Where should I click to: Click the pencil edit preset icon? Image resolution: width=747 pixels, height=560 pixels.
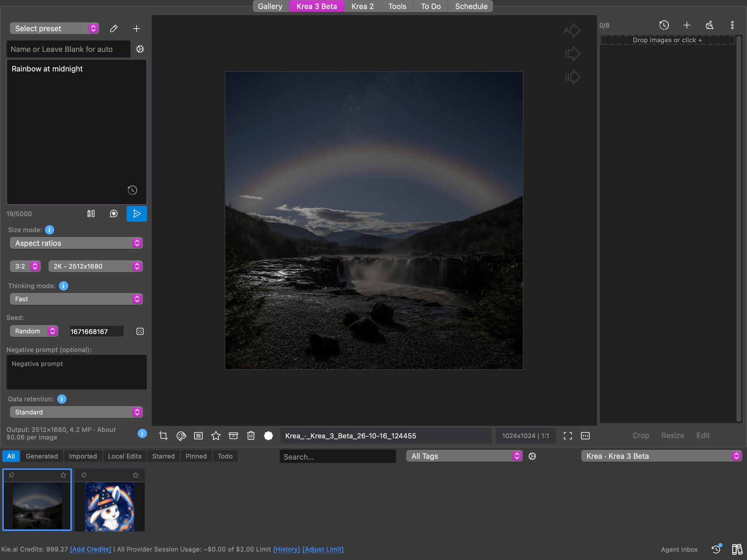click(x=114, y=29)
